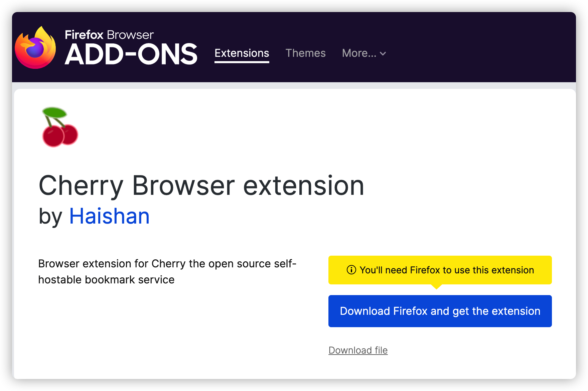Click the cherry extension icon
Screen dimensions: 588x391
tap(60, 127)
